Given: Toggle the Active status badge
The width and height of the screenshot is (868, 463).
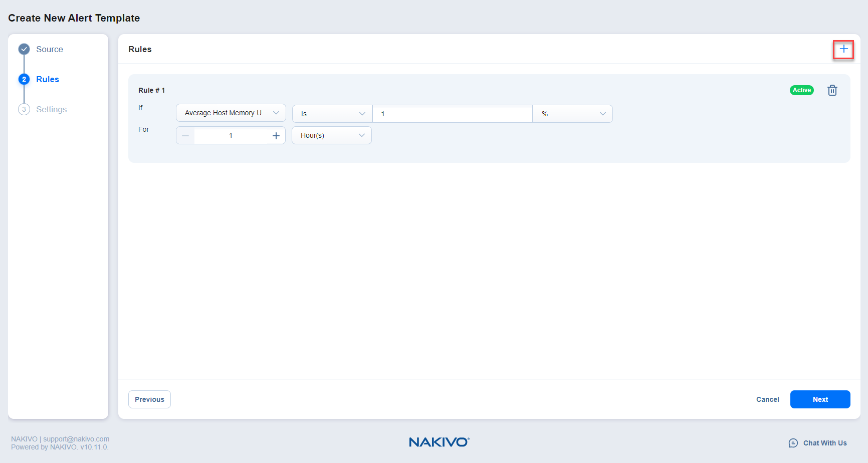Looking at the screenshot, I should pos(801,90).
